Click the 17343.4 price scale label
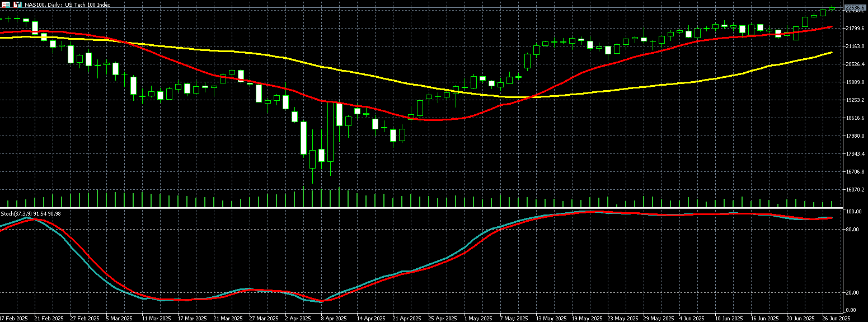Image resolution: width=868 pixels, height=322 pixels. (x=855, y=154)
